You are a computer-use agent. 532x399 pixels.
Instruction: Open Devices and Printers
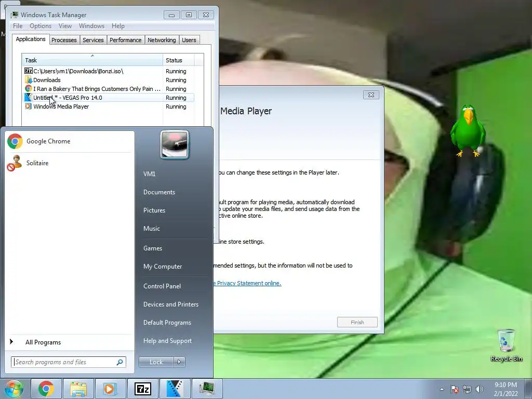pyautogui.click(x=170, y=304)
